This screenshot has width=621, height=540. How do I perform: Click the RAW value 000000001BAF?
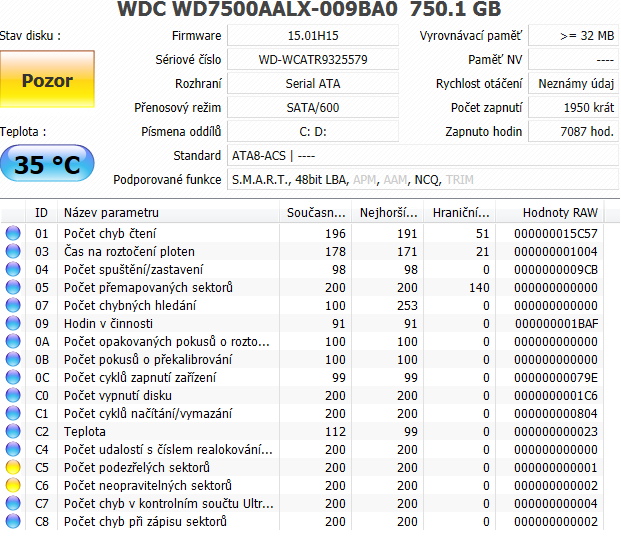click(556, 323)
